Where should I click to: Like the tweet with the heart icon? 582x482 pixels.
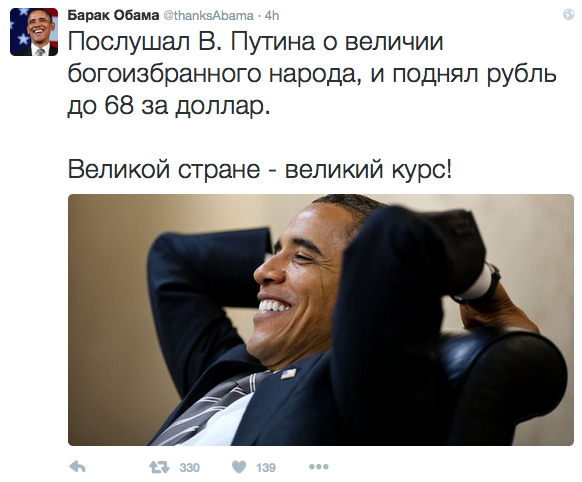239,467
